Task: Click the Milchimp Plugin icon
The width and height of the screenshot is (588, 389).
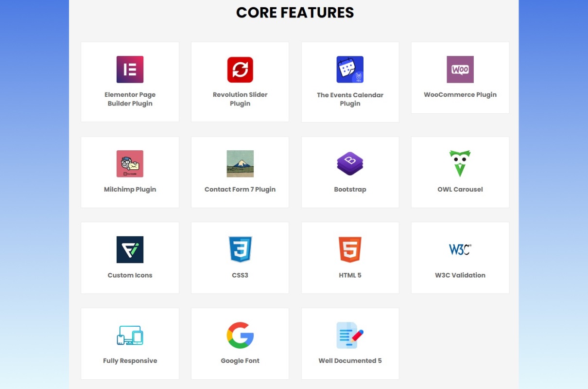Action: click(x=130, y=164)
